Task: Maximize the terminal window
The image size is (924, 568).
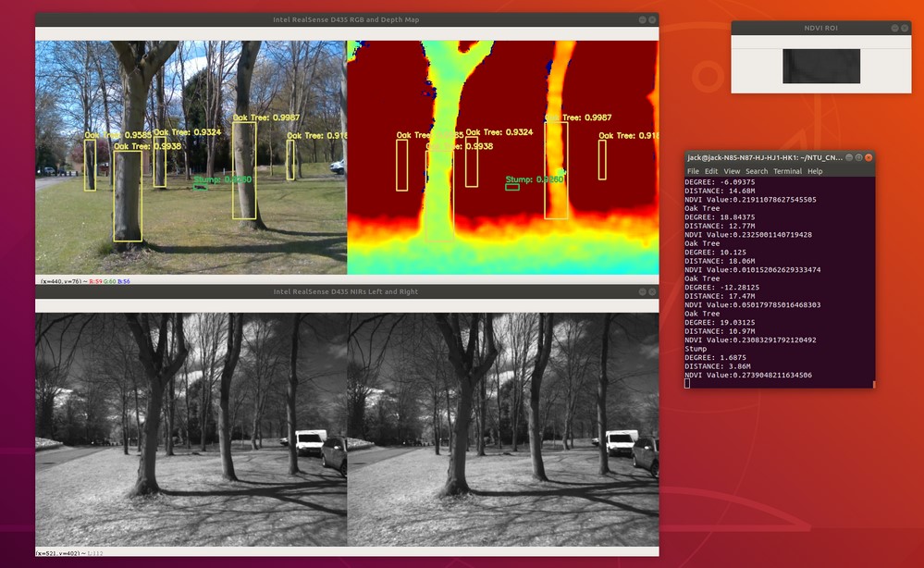Action: [x=857, y=157]
